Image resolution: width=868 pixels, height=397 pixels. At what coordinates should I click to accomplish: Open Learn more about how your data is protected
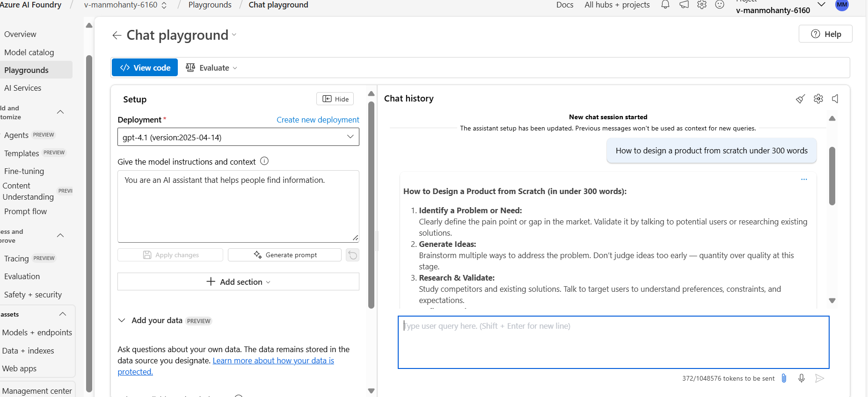coord(273,361)
